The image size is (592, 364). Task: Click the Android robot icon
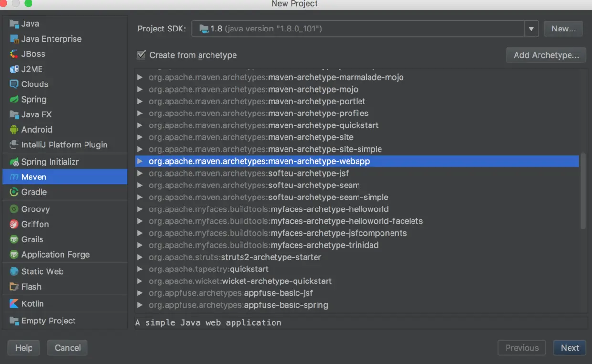point(14,129)
